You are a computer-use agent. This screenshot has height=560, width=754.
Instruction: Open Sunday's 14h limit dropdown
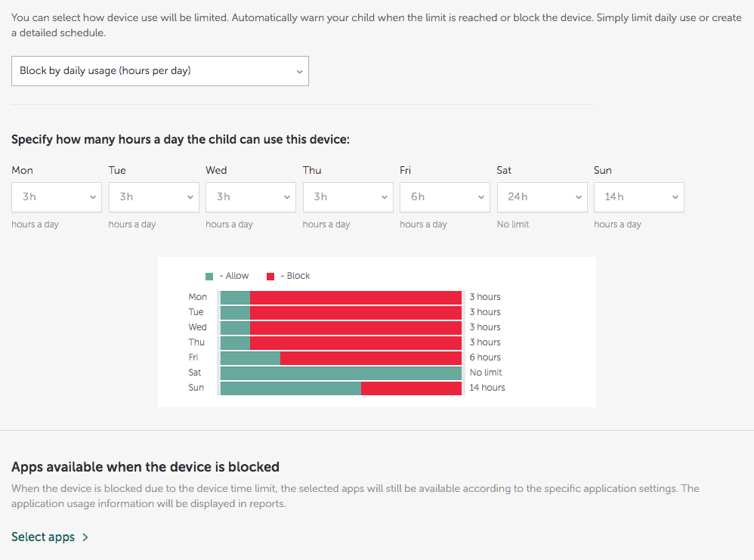[x=638, y=197]
